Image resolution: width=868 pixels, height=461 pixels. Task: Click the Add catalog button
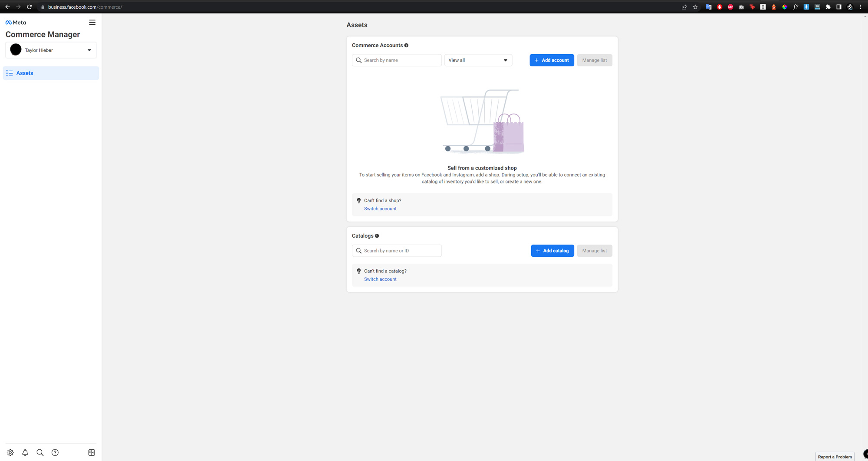(552, 251)
